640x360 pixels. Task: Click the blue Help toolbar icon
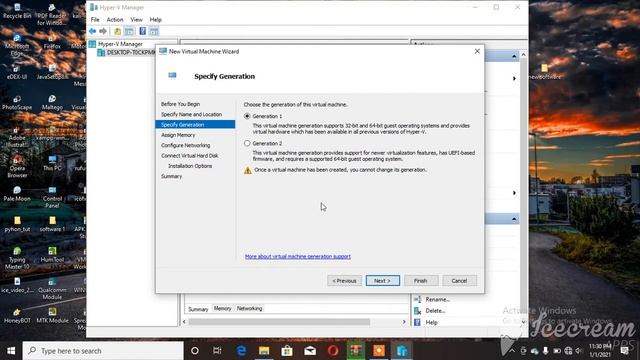(x=142, y=31)
